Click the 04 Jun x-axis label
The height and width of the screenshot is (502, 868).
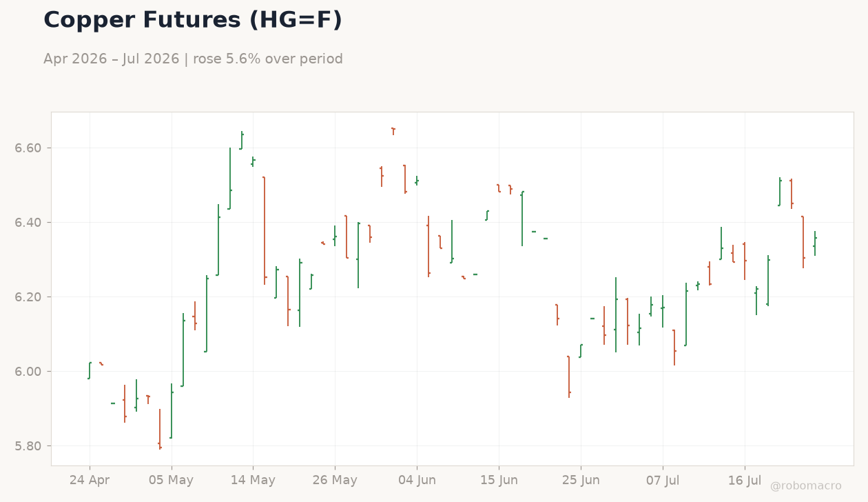(x=417, y=481)
